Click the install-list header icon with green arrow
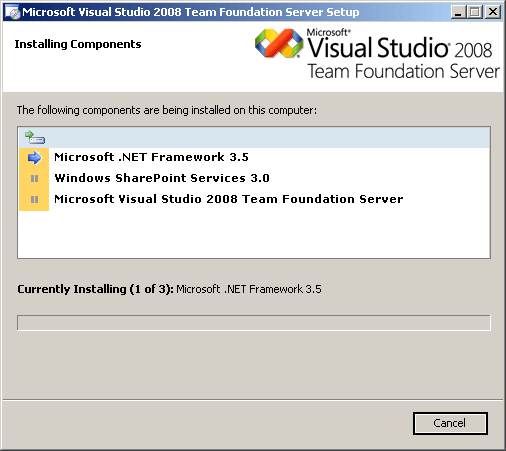The image size is (506, 451). 35,137
